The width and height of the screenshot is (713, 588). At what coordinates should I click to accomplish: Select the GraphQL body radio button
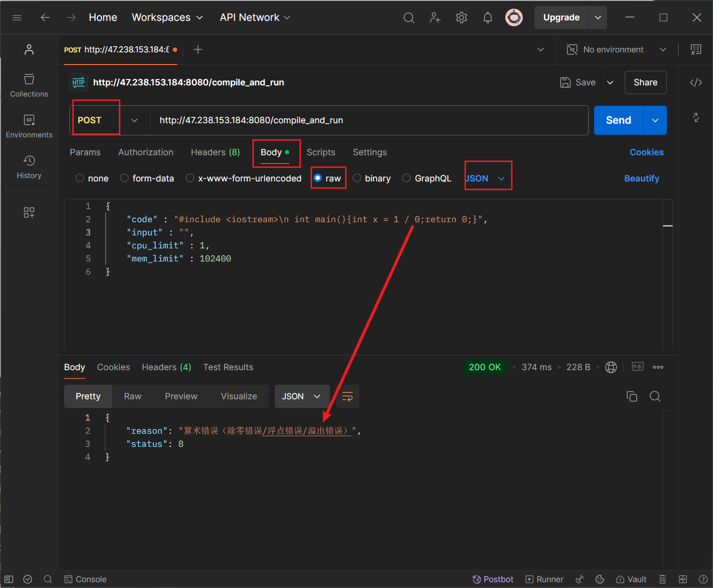point(407,179)
